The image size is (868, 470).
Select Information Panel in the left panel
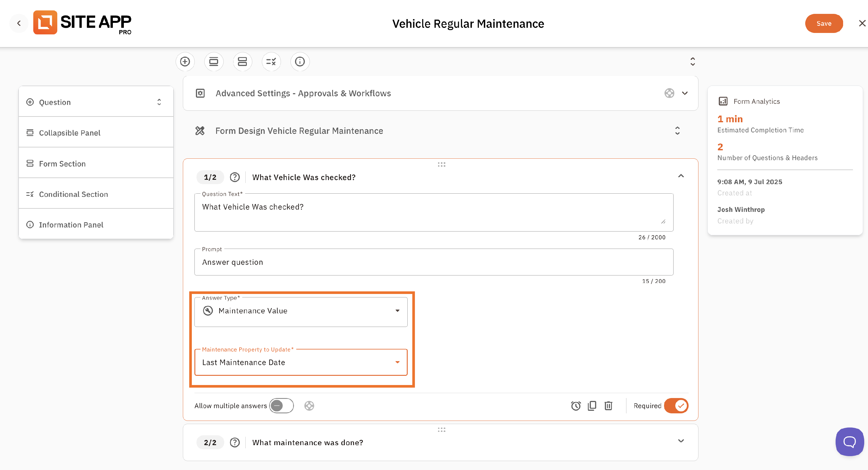coord(96,225)
